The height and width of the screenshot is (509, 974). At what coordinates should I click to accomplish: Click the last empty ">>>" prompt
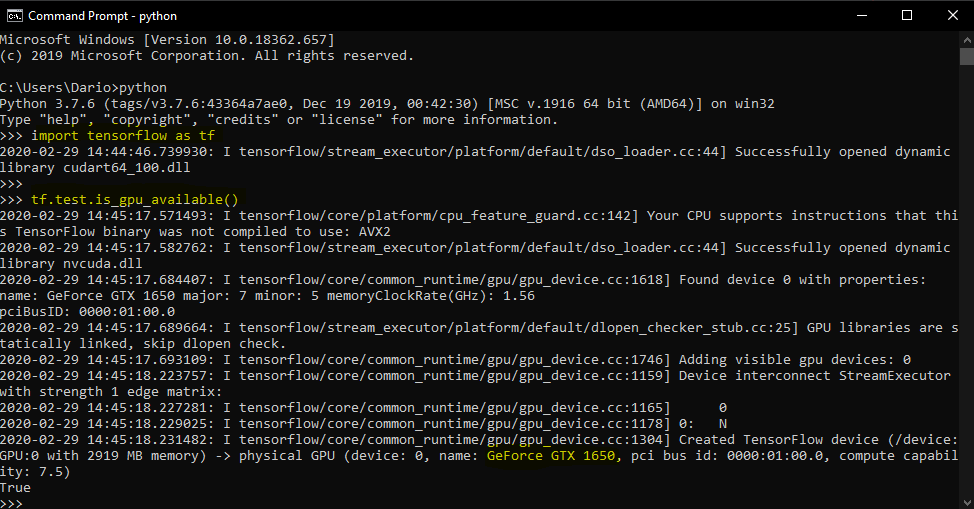(12, 503)
